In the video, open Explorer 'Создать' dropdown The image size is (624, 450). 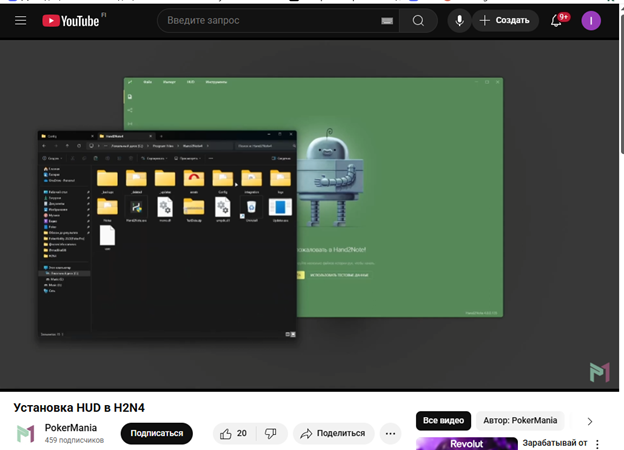[53, 158]
